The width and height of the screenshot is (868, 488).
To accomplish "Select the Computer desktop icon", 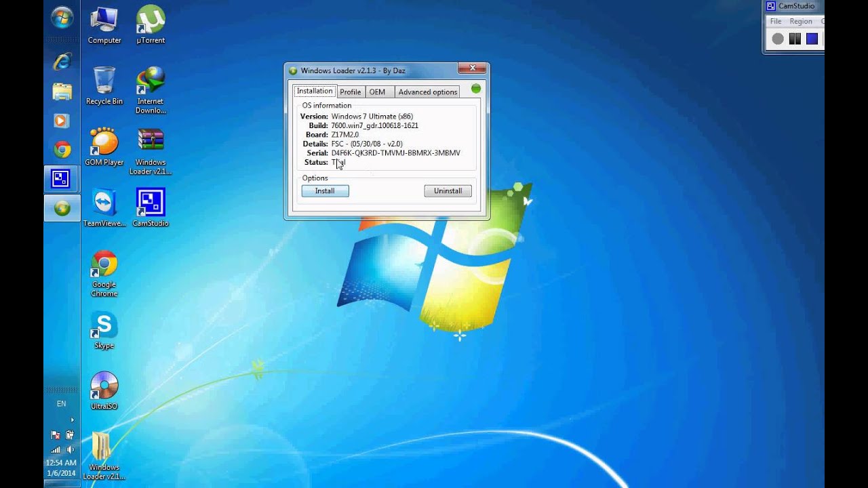I will 104,25.
